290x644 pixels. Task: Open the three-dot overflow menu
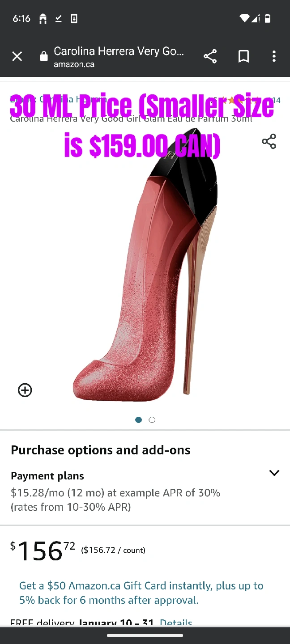(x=274, y=56)
